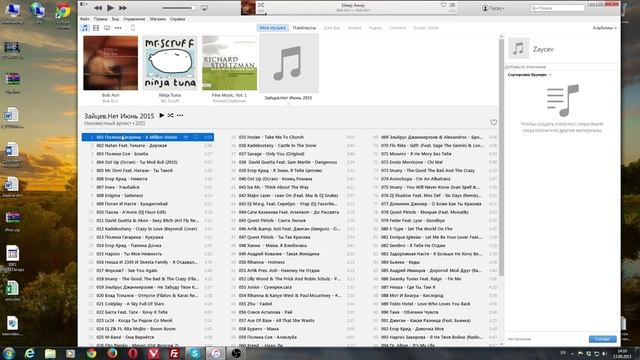Play the Зайцев.Нет Июнь 2015 album
The height and width of the screenshot is (360, 640).
(162, 116)
